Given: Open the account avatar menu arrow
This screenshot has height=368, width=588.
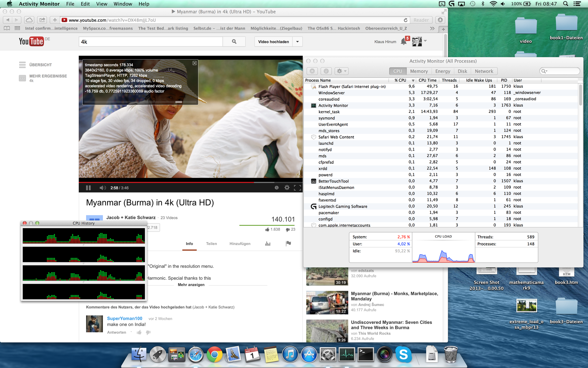Looking at the screenshot, I should point(425,41).
